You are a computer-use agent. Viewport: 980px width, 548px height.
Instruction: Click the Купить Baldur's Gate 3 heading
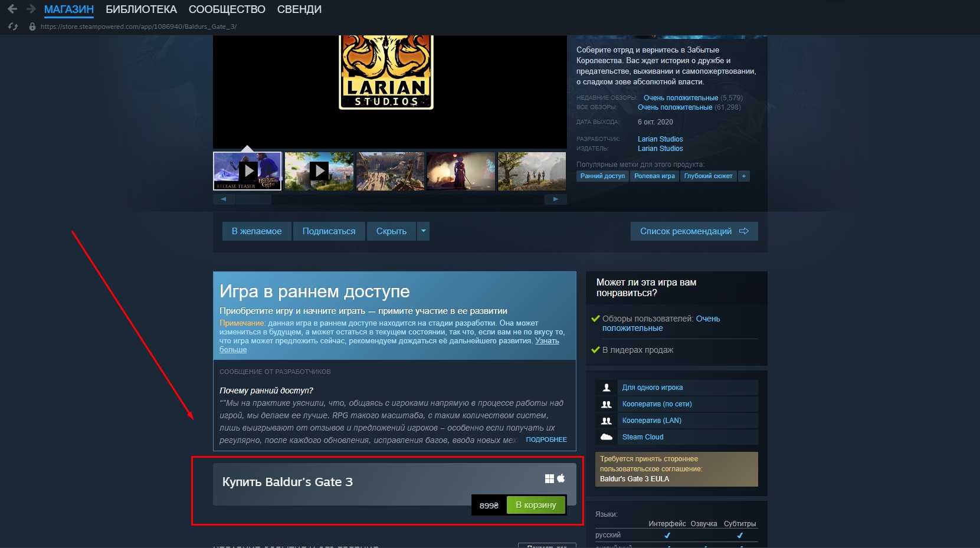tap(287, 482)
